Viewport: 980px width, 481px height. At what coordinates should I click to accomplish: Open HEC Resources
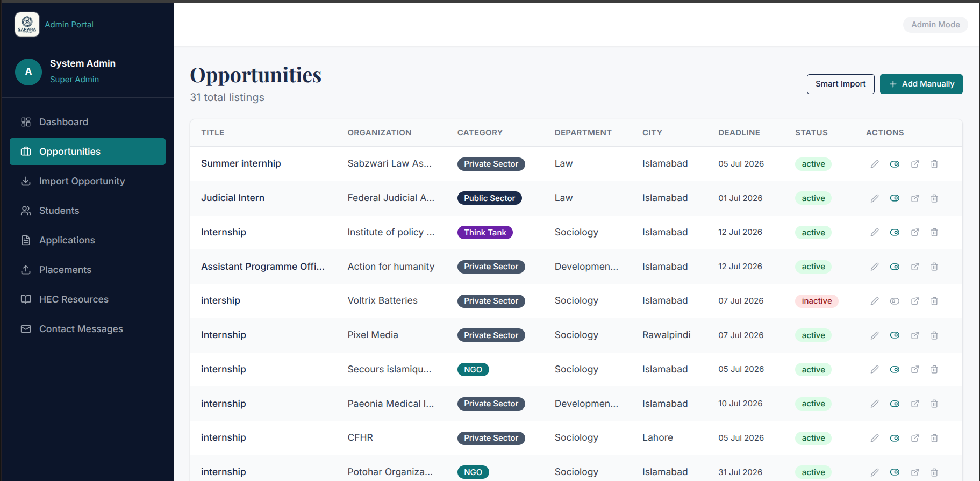click(x=88, y=299)
